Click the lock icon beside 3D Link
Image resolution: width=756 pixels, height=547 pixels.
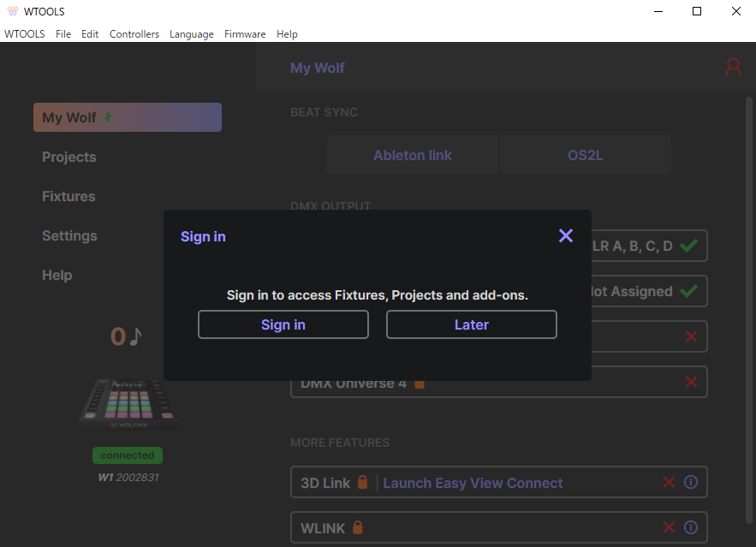tap(363, 483)
